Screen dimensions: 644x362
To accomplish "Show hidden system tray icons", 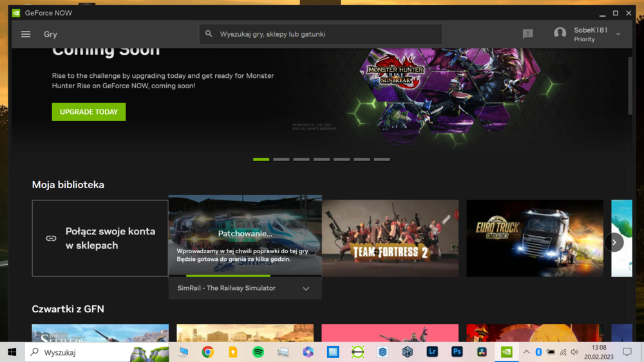I will (526, 352).
